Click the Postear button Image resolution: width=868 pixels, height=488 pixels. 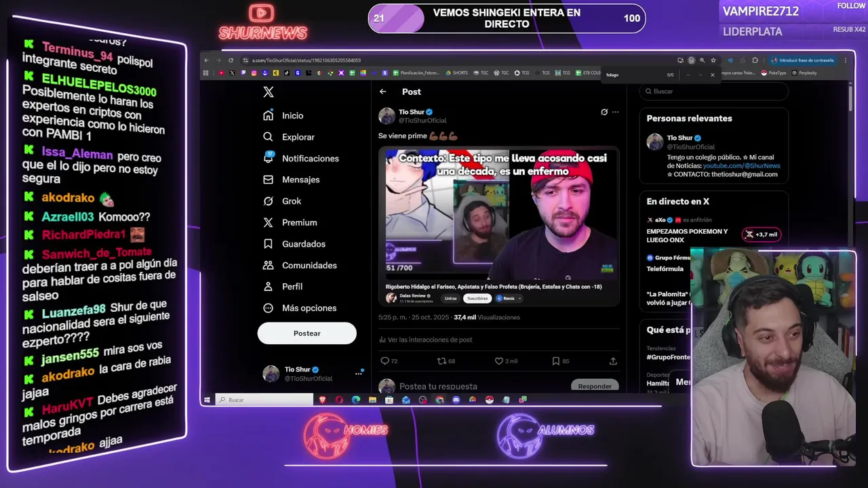[307, 333]
